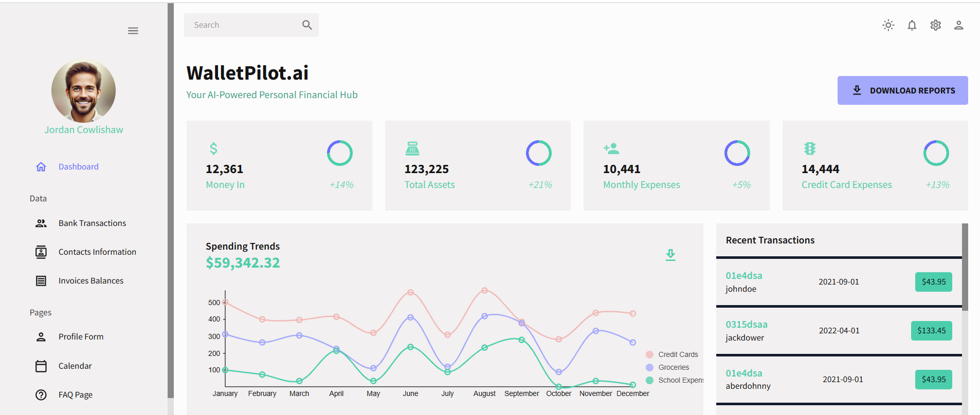
Task: Open the Dashboard menu item
Action: click(79, 167)
